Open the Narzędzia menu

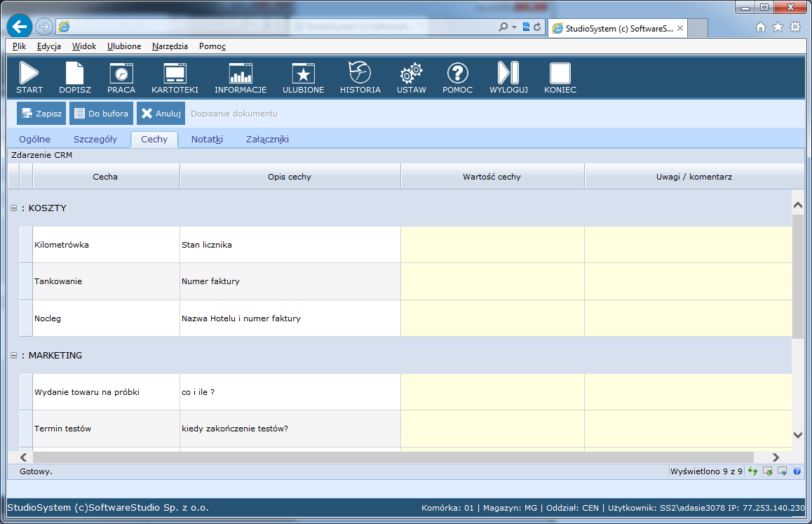(x=170, y=46)
